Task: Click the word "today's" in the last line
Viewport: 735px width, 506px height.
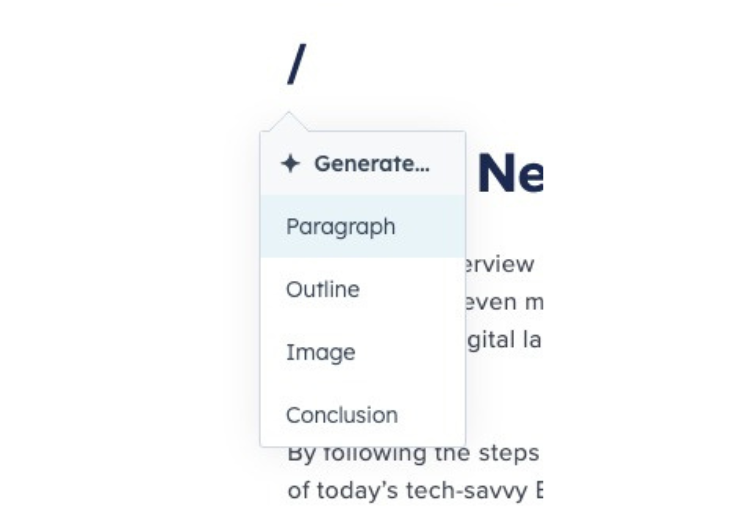Action: [x=345, y=491]
